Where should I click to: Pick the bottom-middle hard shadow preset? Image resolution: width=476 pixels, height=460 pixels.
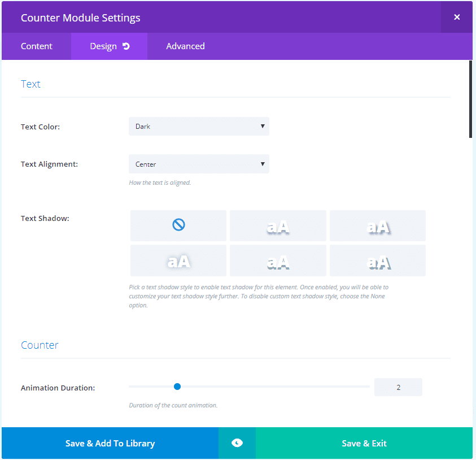pyautogui.click(x=278, y=261)
